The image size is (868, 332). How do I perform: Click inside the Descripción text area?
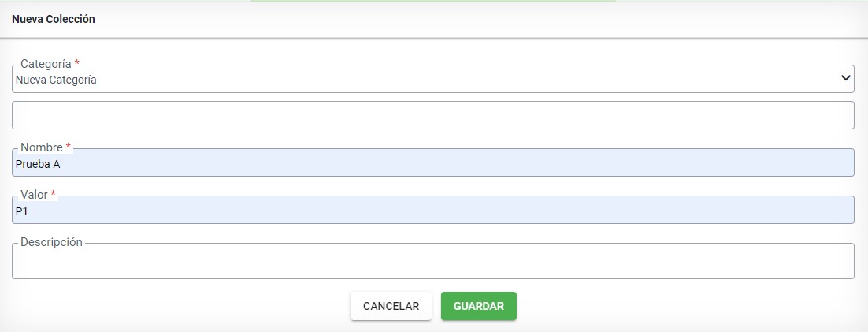pyautogui.click(x=432, y=262)
